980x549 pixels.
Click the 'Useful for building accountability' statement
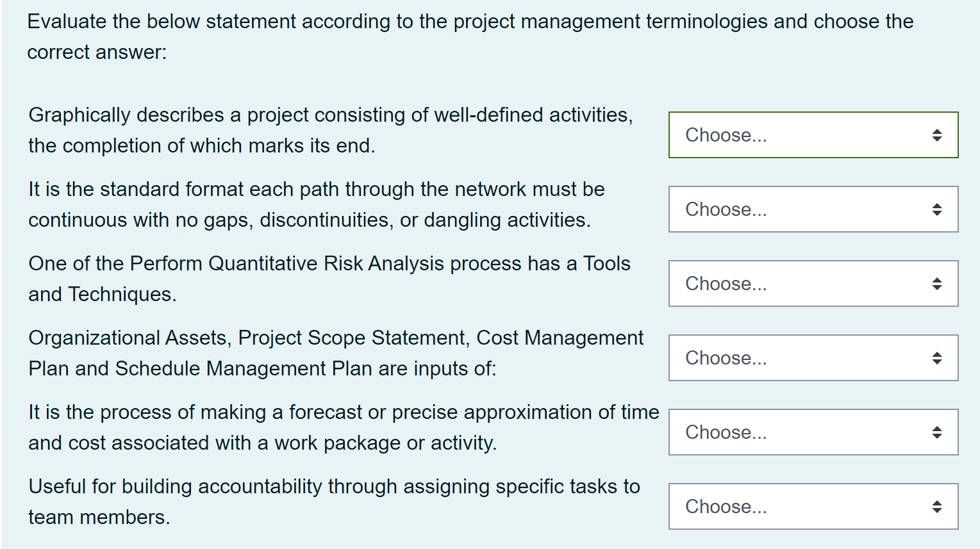tap(333, 502)
